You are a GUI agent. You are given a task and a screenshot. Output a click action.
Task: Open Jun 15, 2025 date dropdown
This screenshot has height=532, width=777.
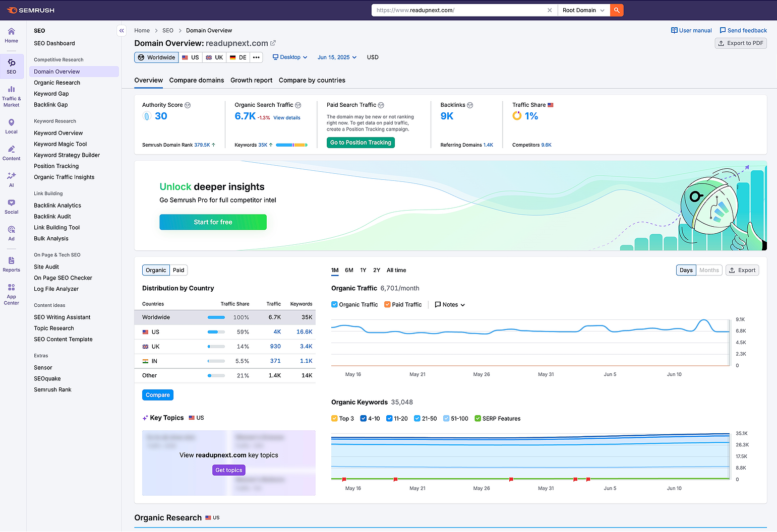pyautogui.click(x=337, y=57)
